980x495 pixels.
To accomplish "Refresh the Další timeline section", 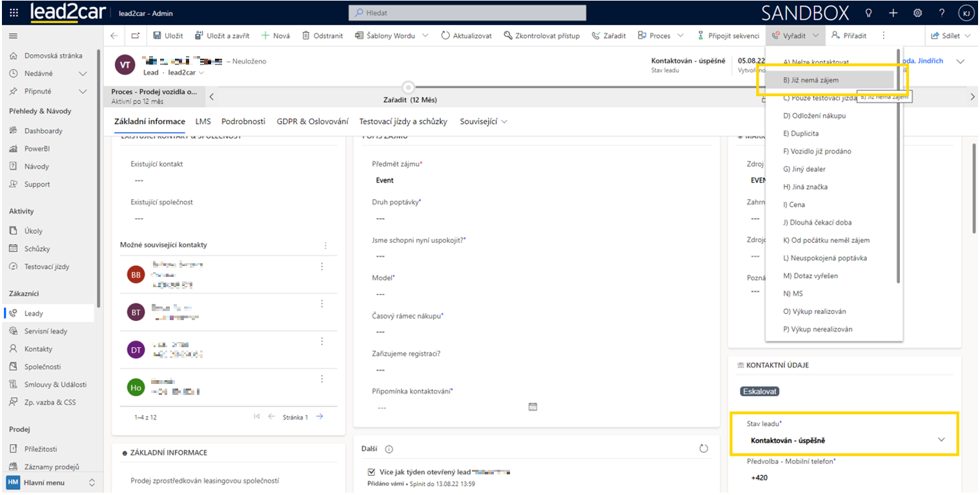I will coord(704,449).
